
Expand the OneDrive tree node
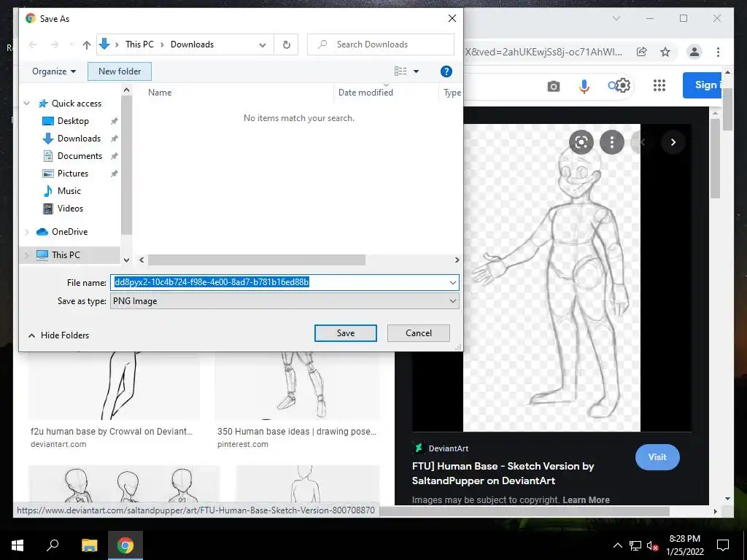pyautogui.click(x=27, y=232)
